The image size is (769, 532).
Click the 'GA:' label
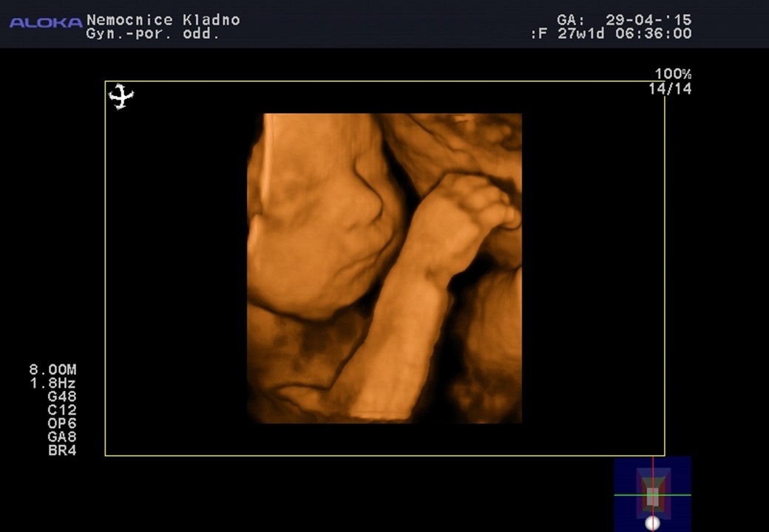[x=571, y=20]
